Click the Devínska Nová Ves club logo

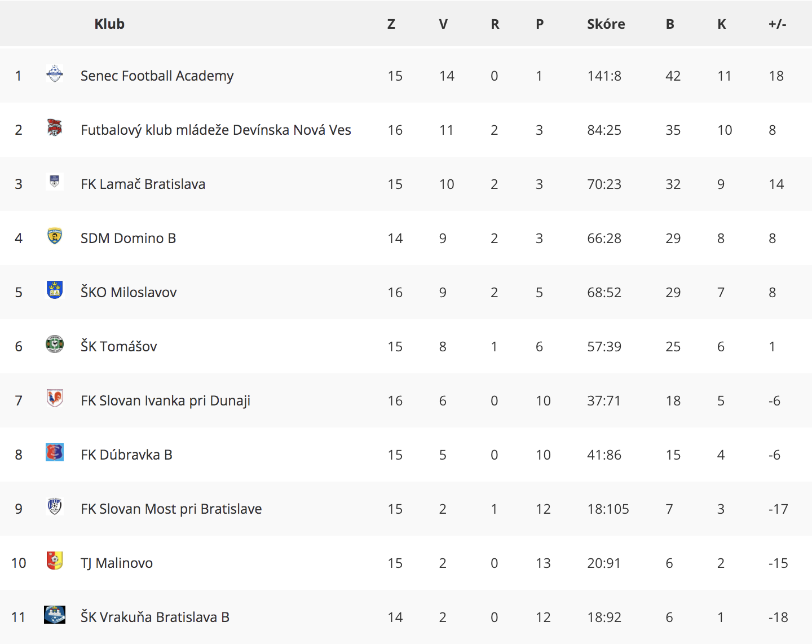tap(55, 128)
